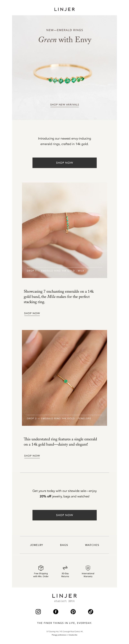
Task: Open the Penelope ring hand photo
Action: tap(64, 378)
